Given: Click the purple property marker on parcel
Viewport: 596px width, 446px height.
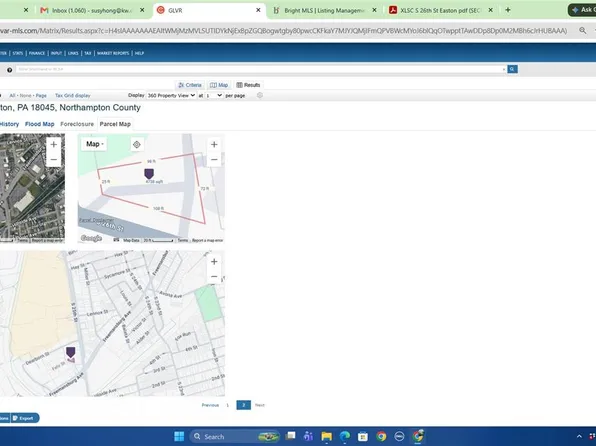Looking at the screenshot, I should coord(149,174).
